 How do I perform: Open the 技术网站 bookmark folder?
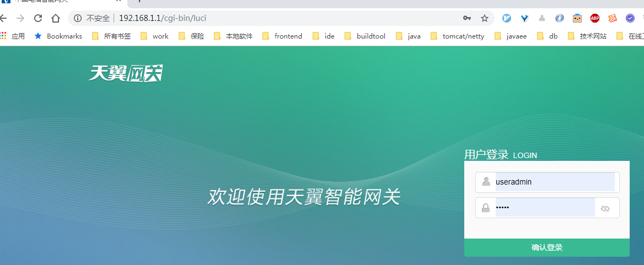tap(587, 36)
